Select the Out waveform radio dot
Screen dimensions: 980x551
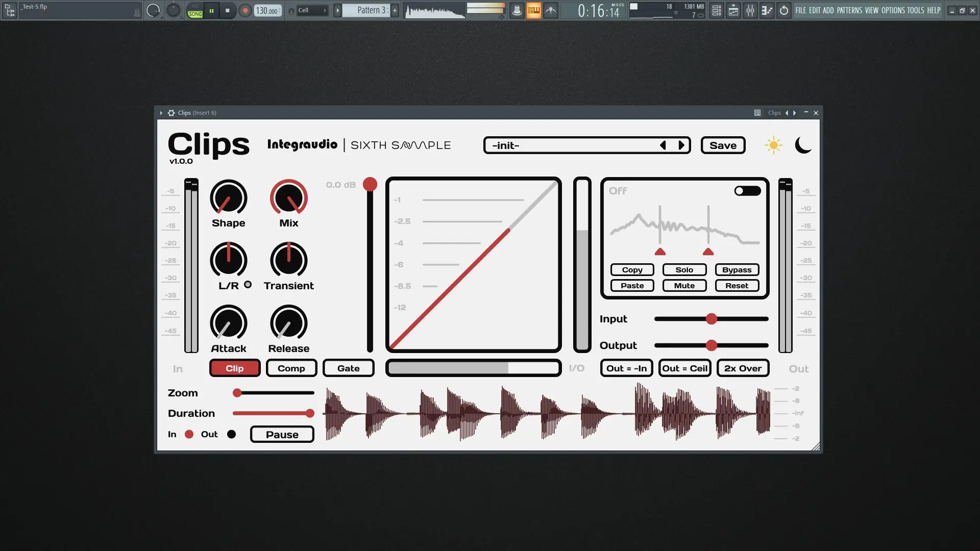click(231, 434)
